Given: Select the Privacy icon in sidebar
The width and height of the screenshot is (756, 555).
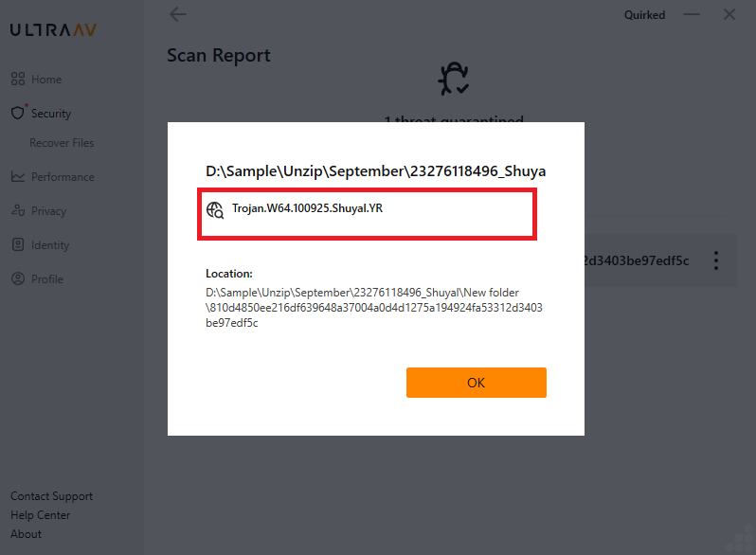Looking at the screenshot, I should (17, 211).
